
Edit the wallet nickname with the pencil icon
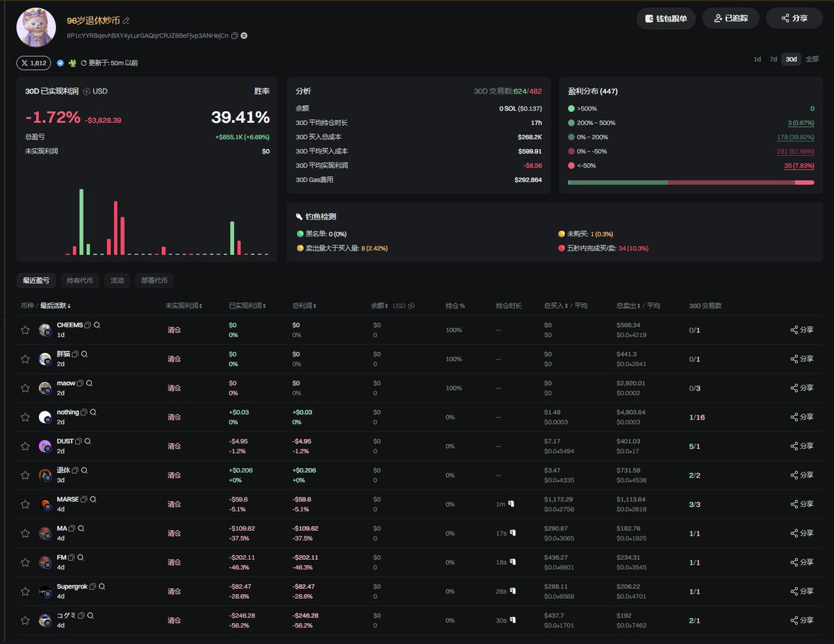click(x=126, y=21)
